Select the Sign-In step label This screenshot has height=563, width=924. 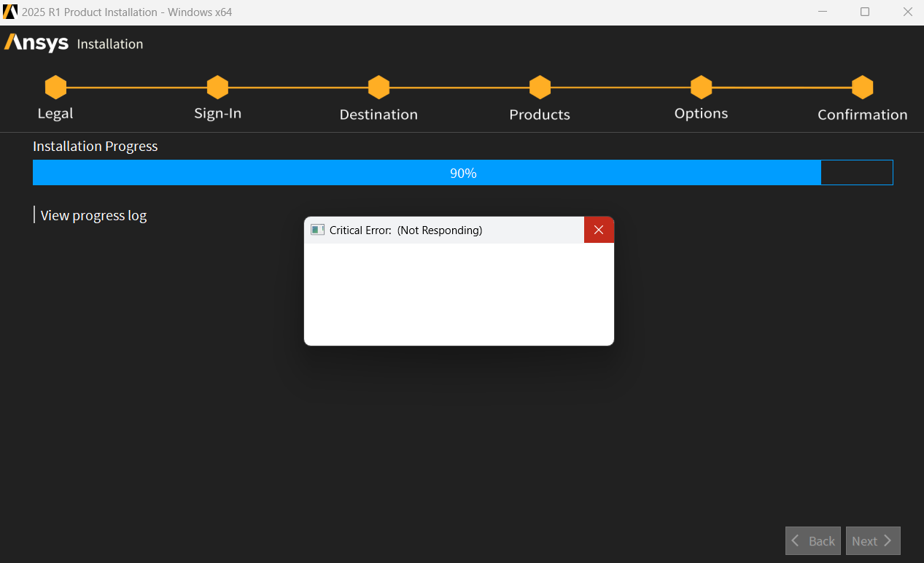(x=217, y=114)
